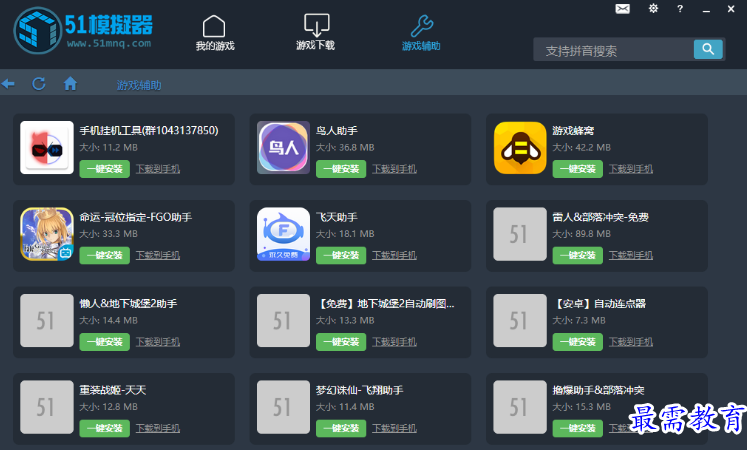Click 下载到手机 for 重装战姬-天天
Screen dimensions: 753x450
158,428
